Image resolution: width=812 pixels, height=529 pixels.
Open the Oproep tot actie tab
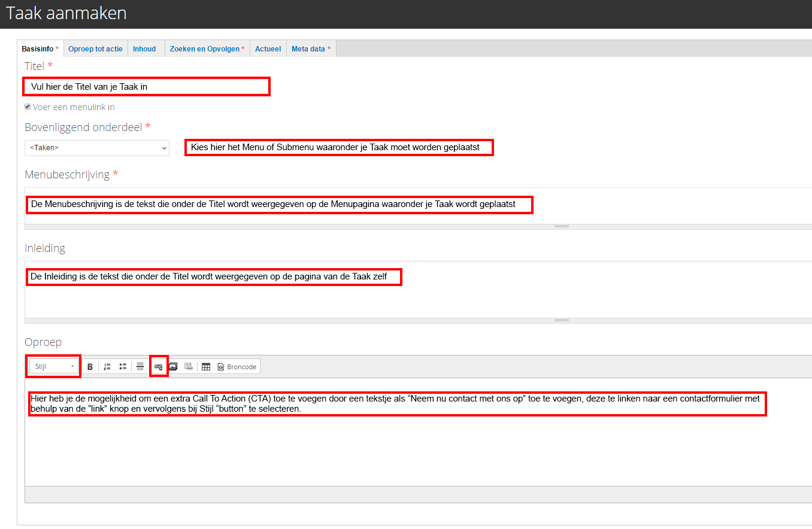[95, 49]
